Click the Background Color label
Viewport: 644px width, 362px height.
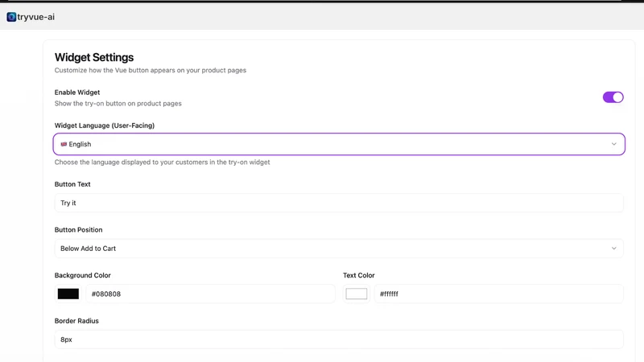point(83,275)
